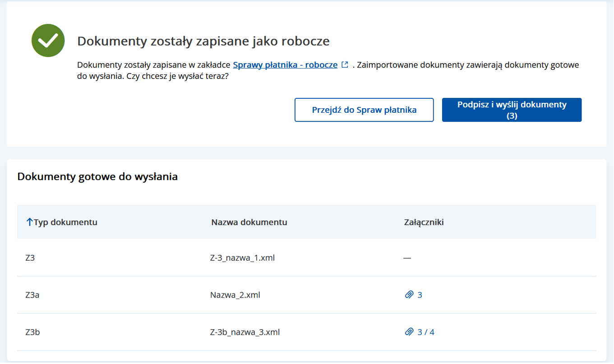This screenshot has height=364, width=614.
Task: Click the ascending sort arrow on Typ dokumentu
Action: (x=29, y=222)
